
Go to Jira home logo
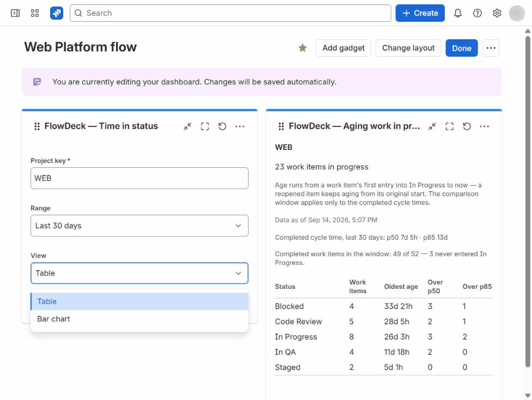pyautogui.click(x=57, y=13)
